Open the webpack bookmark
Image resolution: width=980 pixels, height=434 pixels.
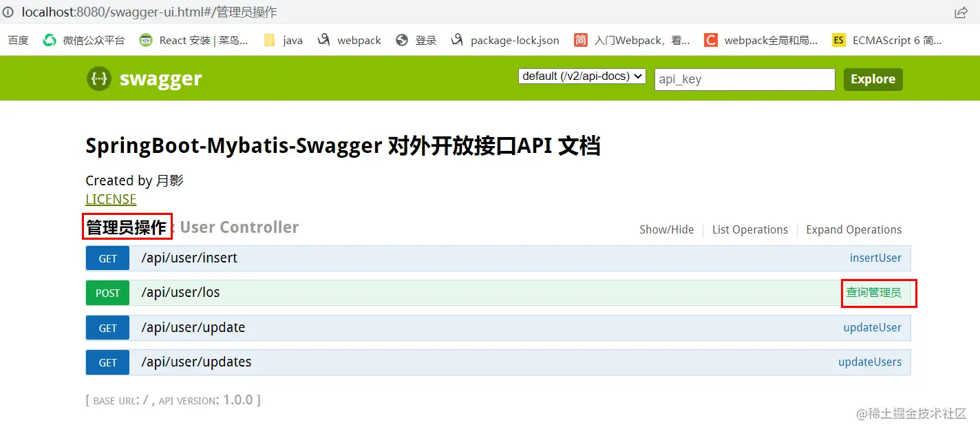click(350, 40)
